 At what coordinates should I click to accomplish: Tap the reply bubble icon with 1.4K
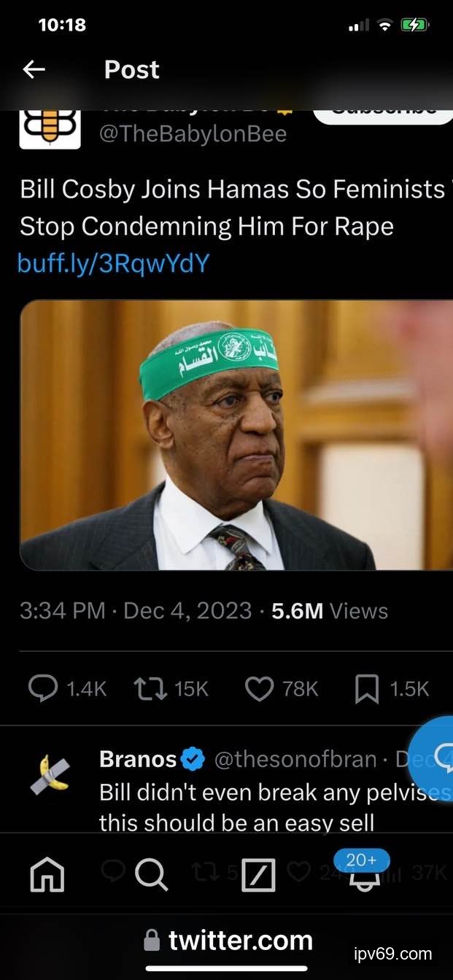[42, 688]
